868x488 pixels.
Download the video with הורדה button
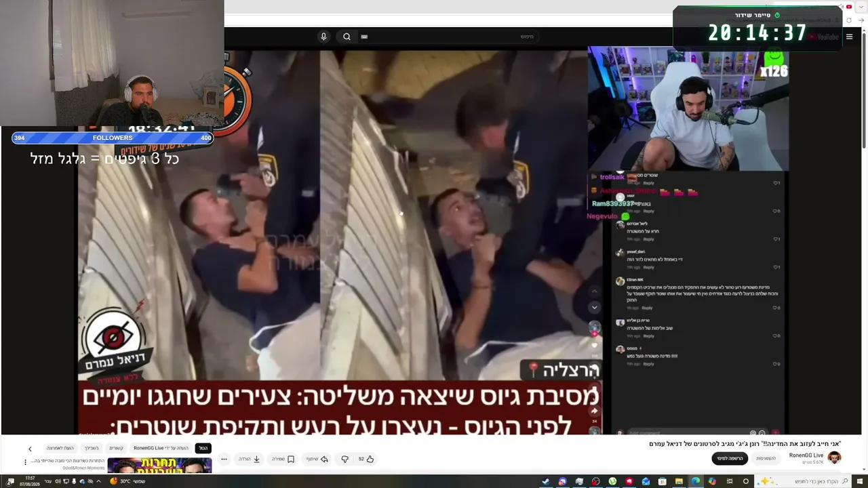point(250,459)
